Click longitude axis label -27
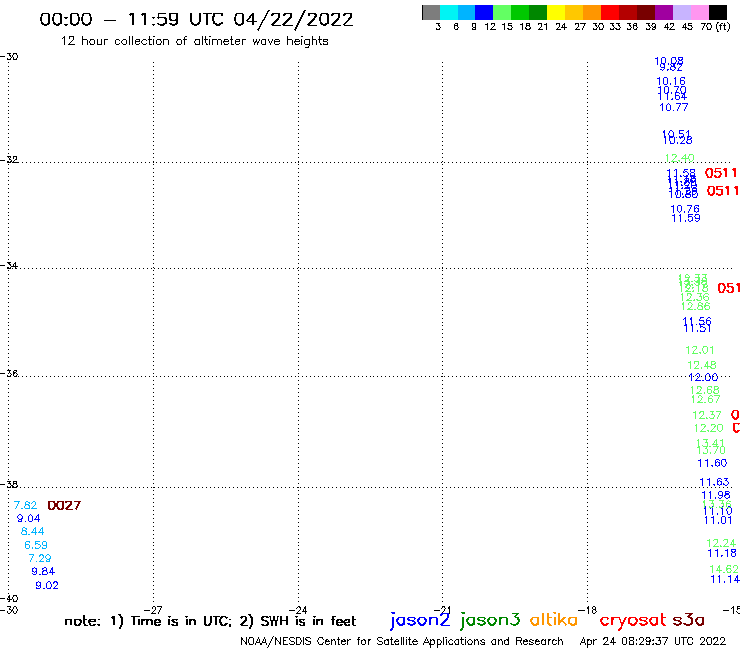Viewport: 740px width, 650px height. click(x=153, y=610)
